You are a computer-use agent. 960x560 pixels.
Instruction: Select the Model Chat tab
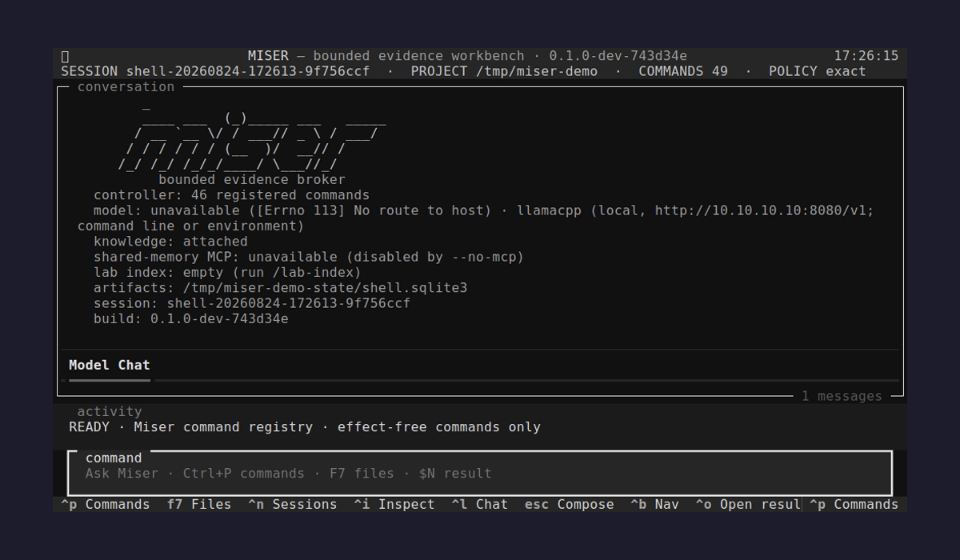coord(110,365)
